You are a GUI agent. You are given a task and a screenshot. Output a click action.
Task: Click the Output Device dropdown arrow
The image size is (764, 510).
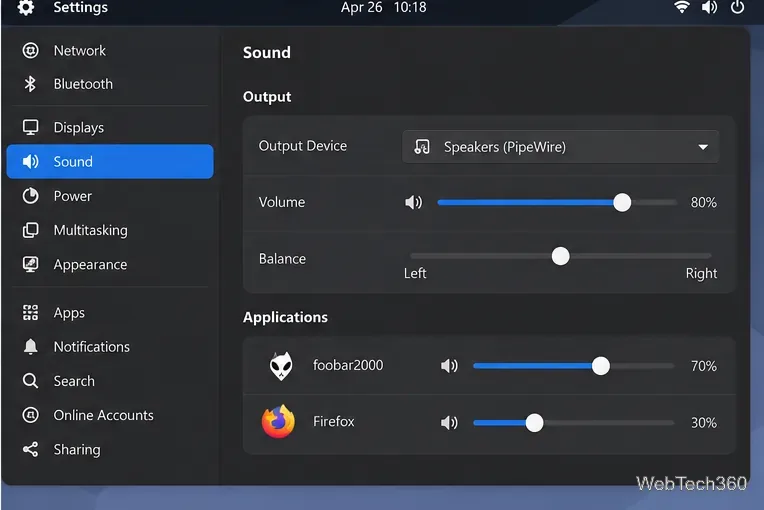(703, 147)
